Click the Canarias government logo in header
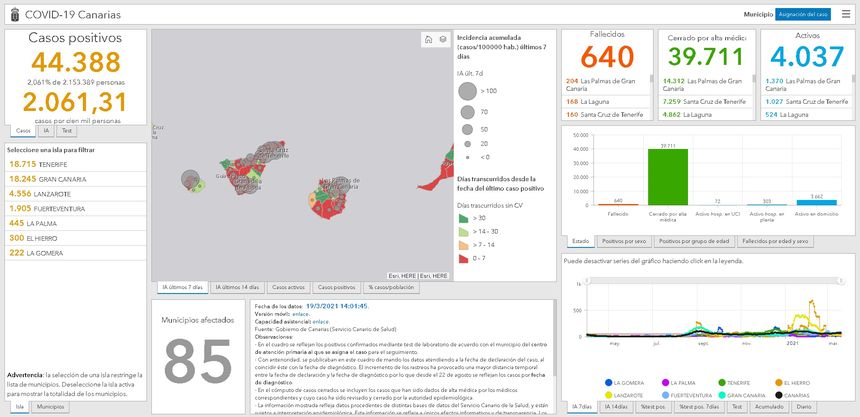This screenshot has width=860, height=417. 14,14
